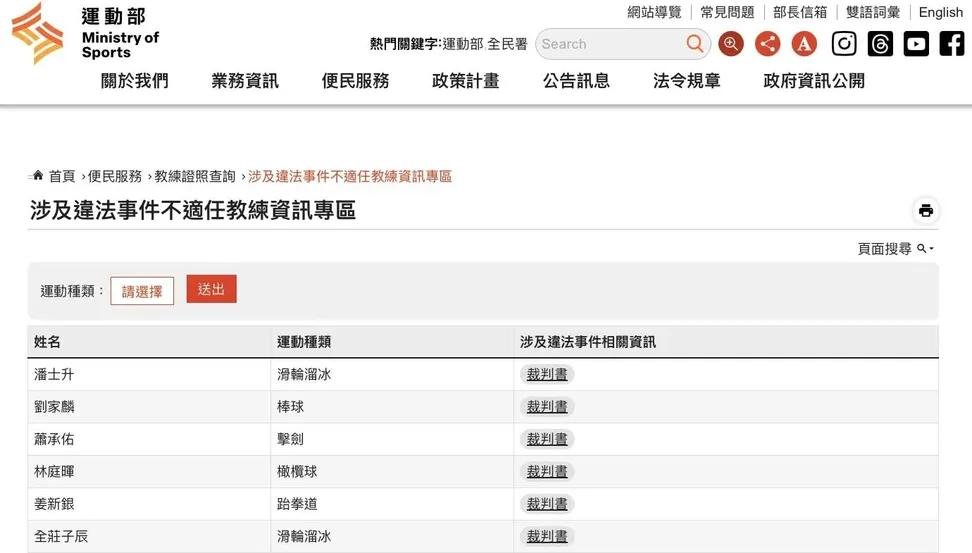Open the 關於我們 menu

[135, 81]
